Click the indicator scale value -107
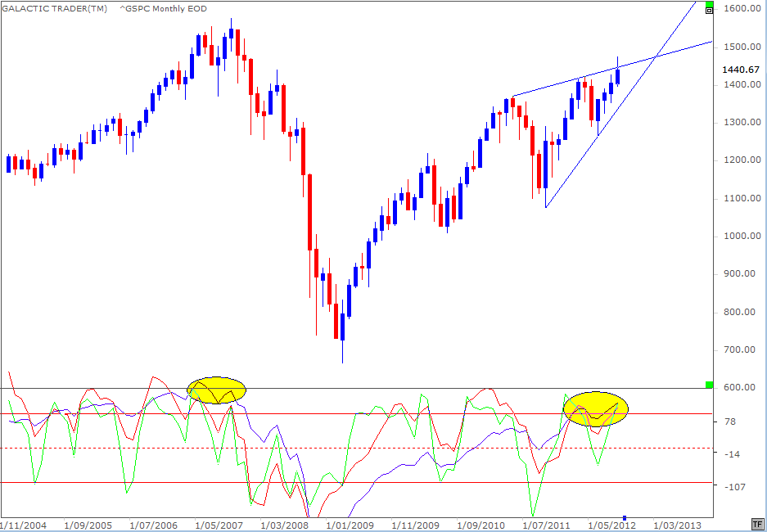 coord(735,486)
